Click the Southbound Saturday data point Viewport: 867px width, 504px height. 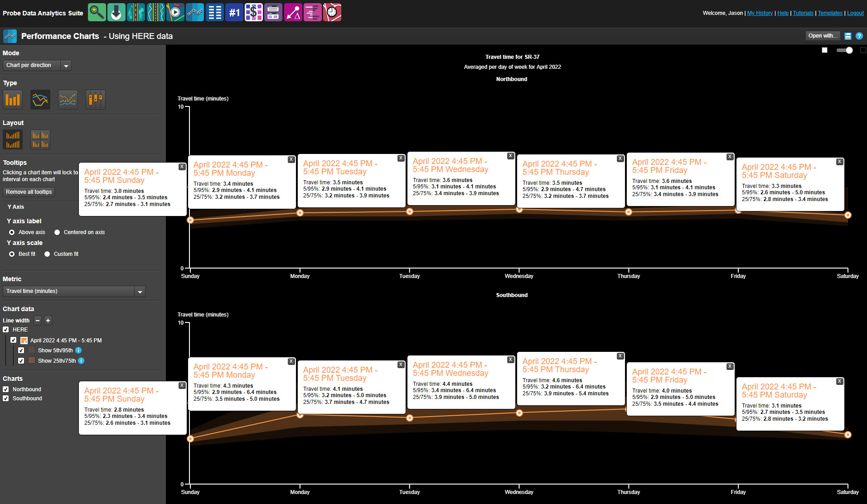848,435
